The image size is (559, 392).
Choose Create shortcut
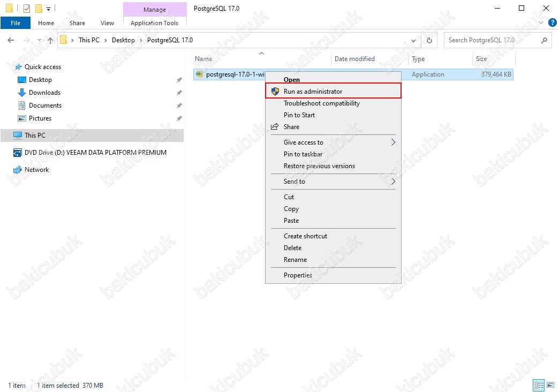click(x=333, y=236)
